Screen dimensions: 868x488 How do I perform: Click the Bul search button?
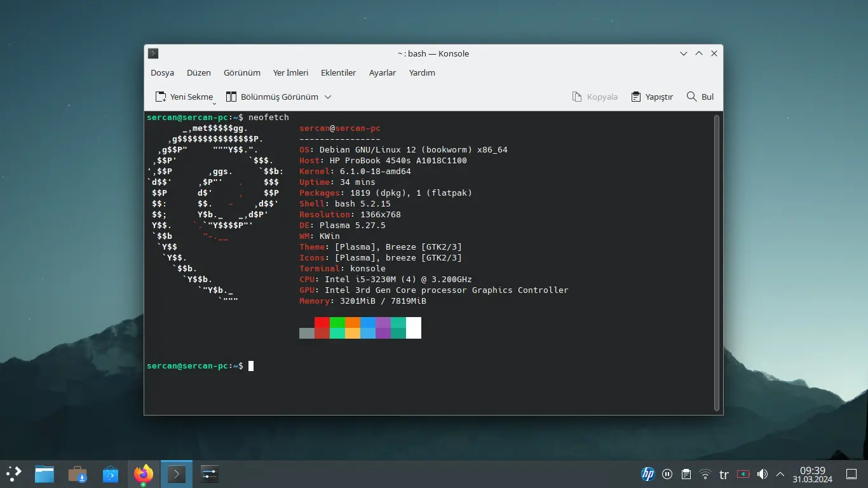[700, 97]
